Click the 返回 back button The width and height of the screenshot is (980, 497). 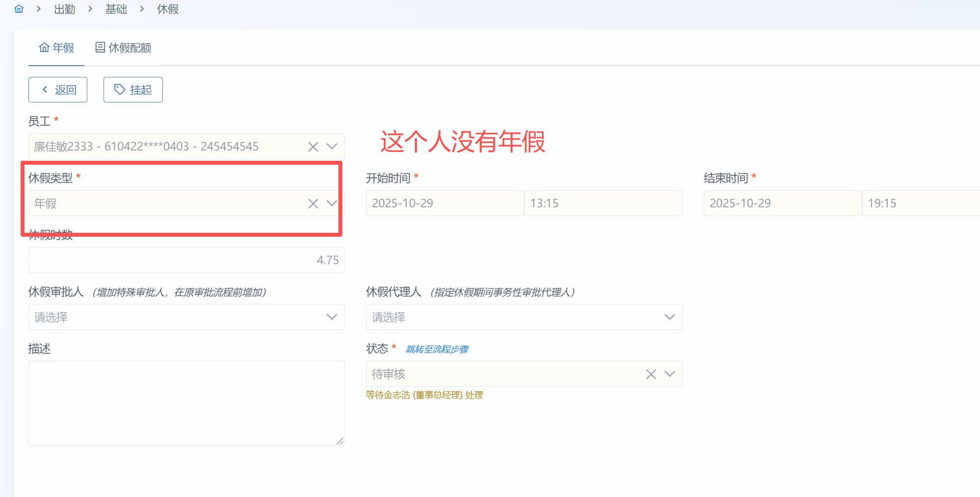(x=58, y=90)
